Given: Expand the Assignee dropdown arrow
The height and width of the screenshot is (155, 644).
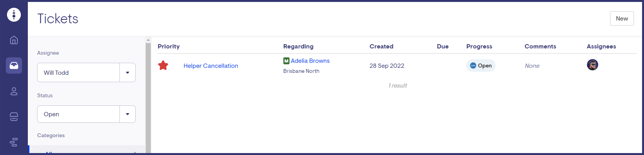Looking at the screenshot, I should pos(128,72).
